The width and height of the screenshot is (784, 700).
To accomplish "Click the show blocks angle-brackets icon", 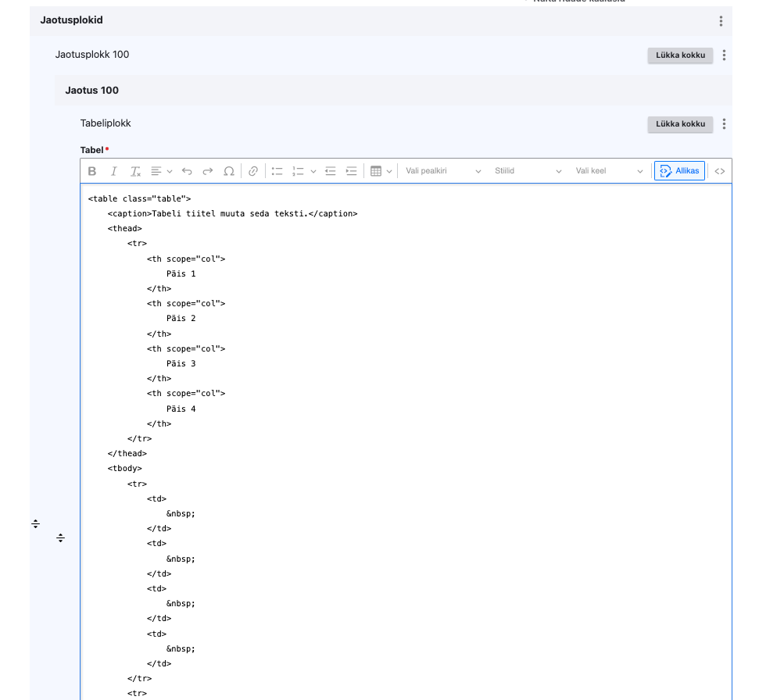I will [x=720, y=171].
